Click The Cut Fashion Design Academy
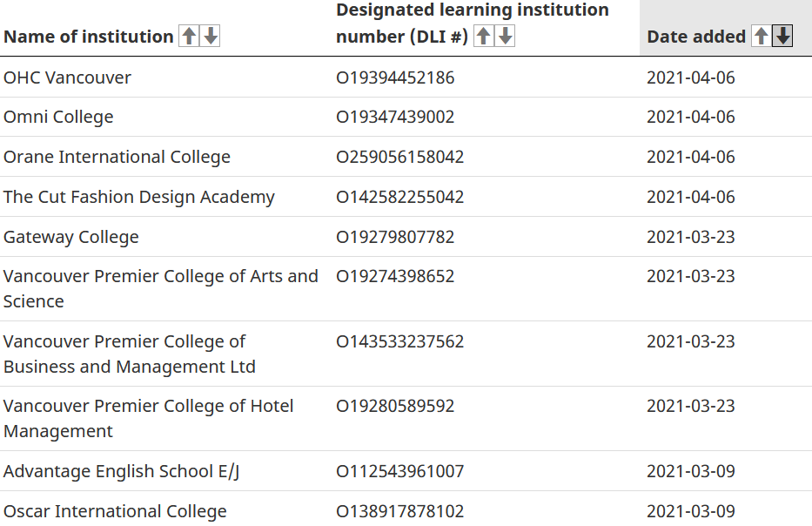The width and height of the screenshot is (812, 526). 139,197
